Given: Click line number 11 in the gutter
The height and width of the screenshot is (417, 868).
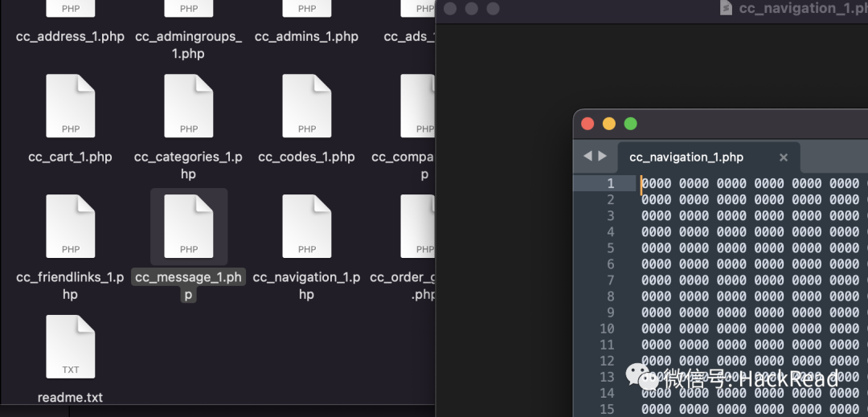Looking at the screenshot, I should coord(608,345).
